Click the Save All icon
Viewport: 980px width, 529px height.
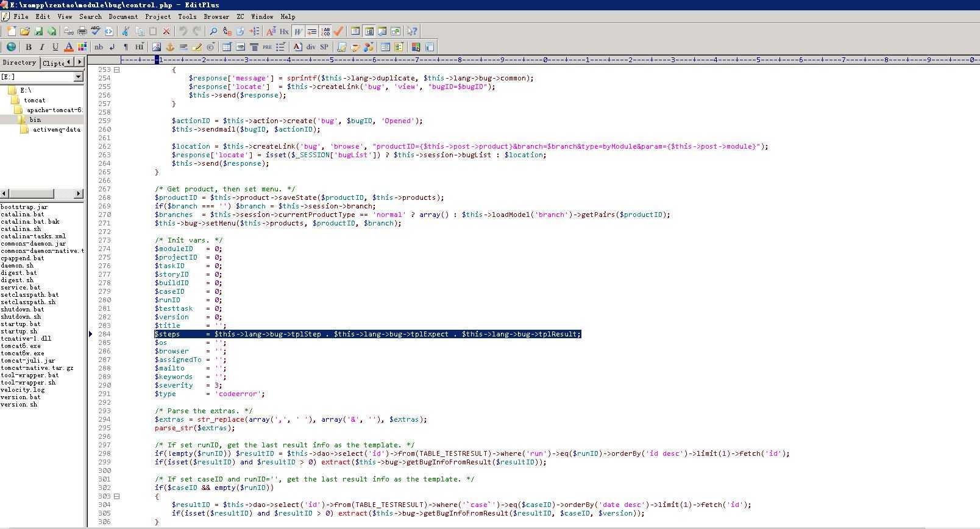(x=52, y=31)
